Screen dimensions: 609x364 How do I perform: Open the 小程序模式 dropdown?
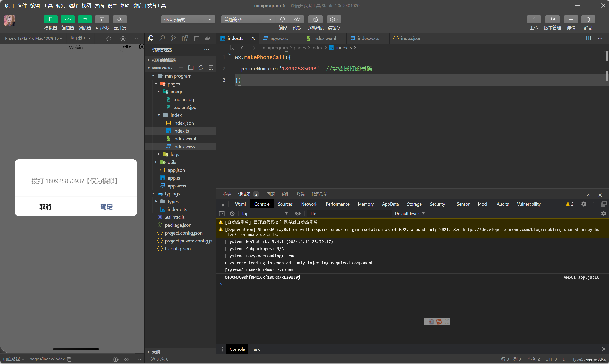188,19
